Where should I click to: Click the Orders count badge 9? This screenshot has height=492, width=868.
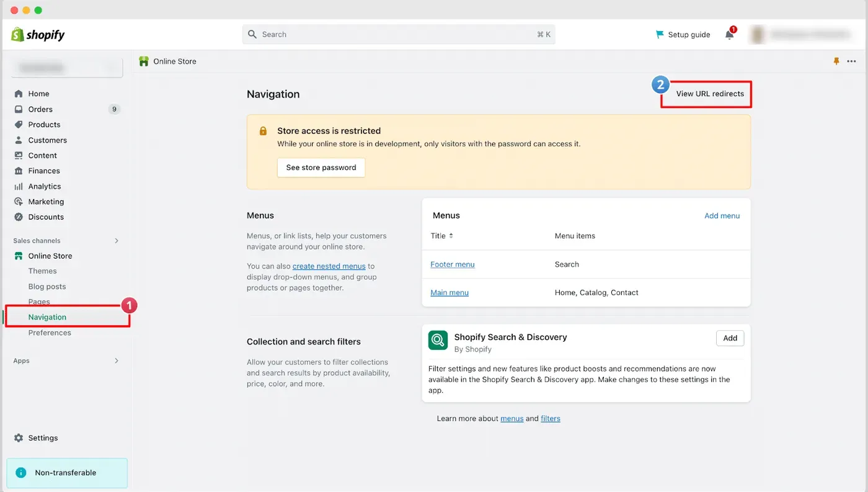click(114, 109)
